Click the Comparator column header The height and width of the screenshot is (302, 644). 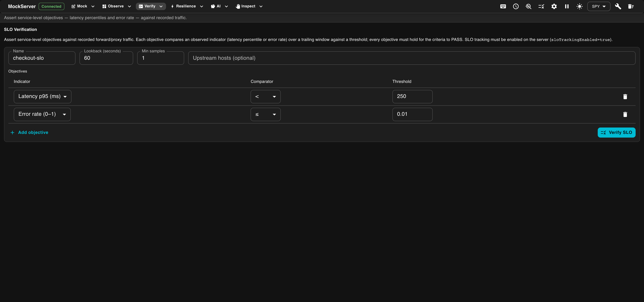[x=262, y=82]
